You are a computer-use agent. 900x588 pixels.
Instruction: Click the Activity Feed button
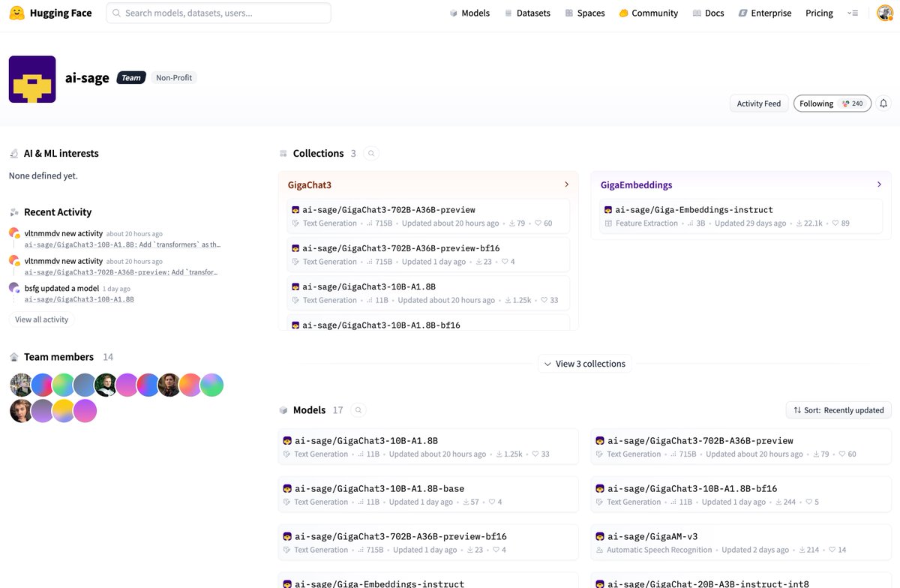pyautogui.click(x=759, y=103)
